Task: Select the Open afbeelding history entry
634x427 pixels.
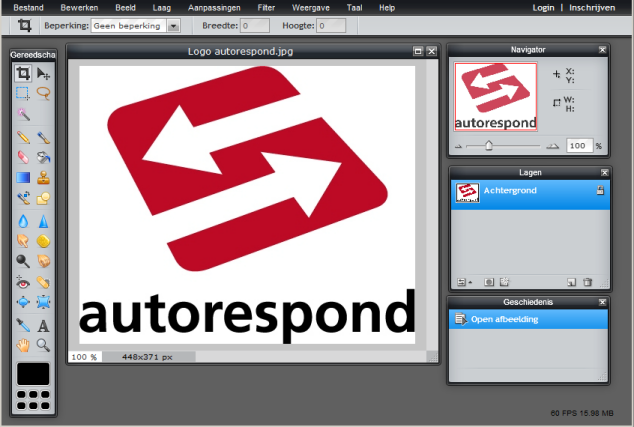Action: [528, 319]
